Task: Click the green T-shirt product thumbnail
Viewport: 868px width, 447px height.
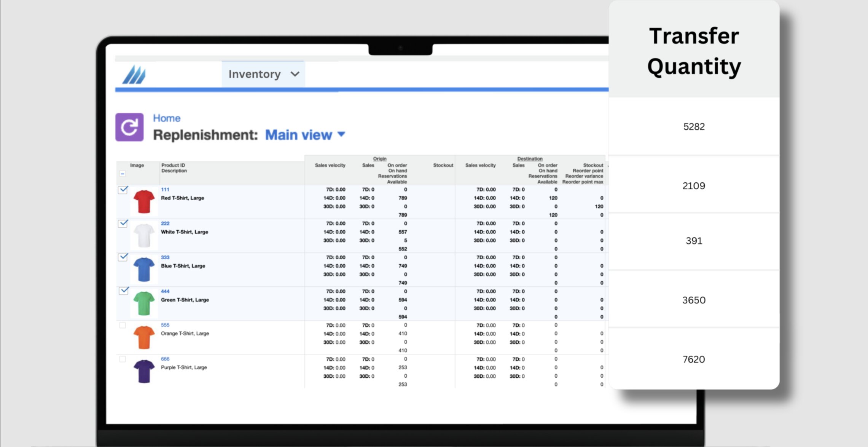Action: pos(144,303)
